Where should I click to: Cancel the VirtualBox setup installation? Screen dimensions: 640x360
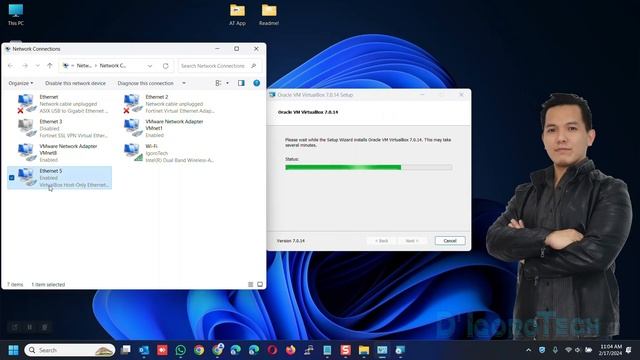click(x=450, y=241)
